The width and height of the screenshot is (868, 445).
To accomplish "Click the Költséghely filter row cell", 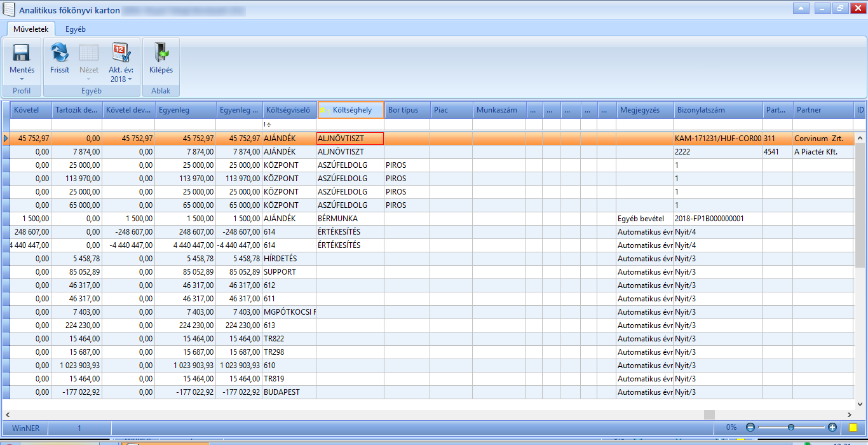I will coord(350,125).
